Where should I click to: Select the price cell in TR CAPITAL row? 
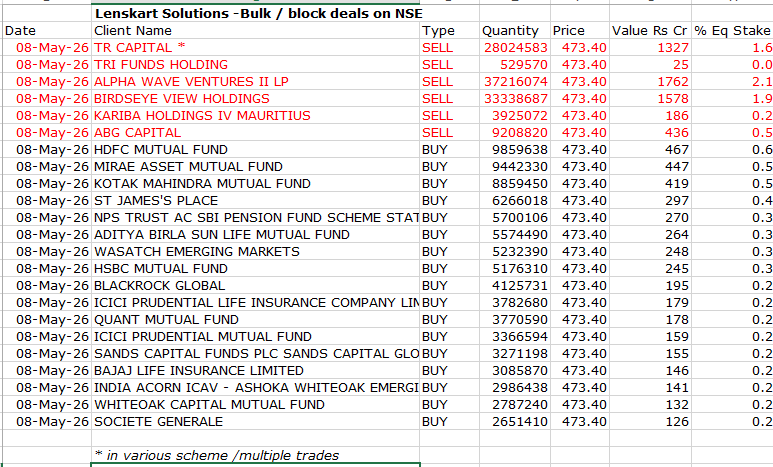[x=580, y=48]
